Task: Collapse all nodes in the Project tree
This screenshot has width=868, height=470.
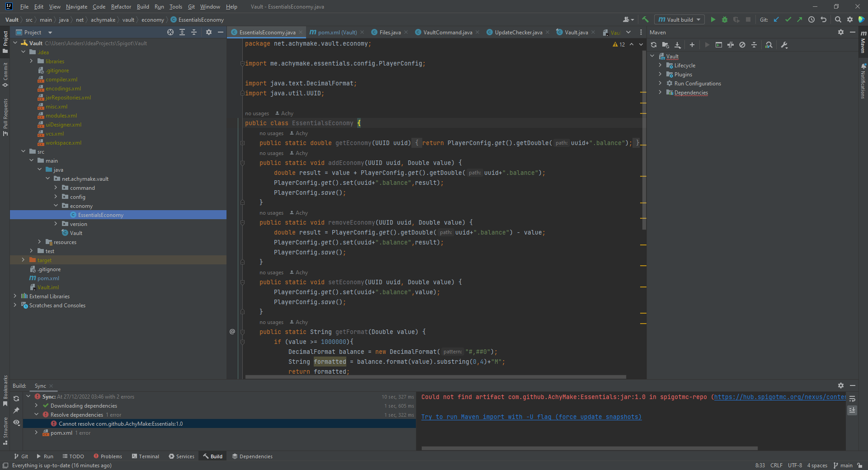Action: tap(194, 32)
